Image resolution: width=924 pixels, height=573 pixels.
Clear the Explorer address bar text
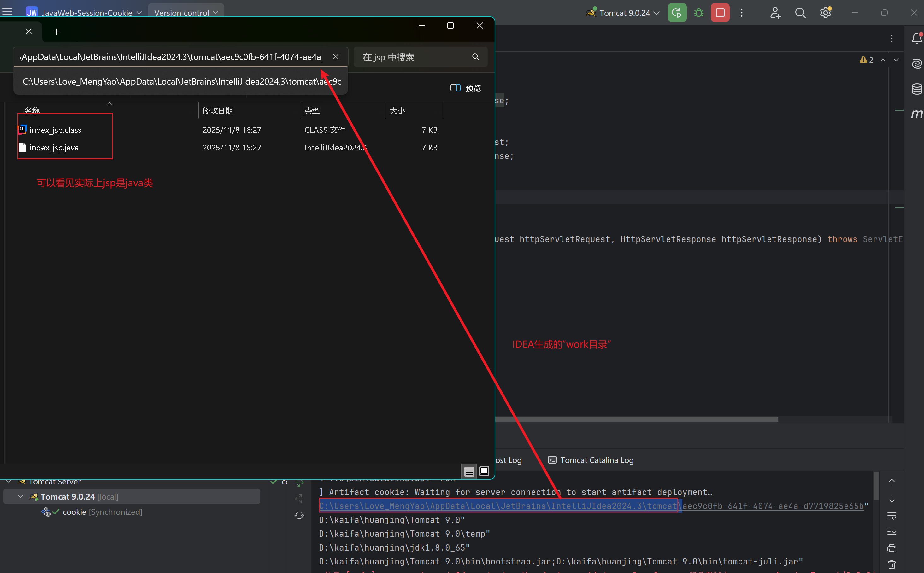click(x=335, y=57)
